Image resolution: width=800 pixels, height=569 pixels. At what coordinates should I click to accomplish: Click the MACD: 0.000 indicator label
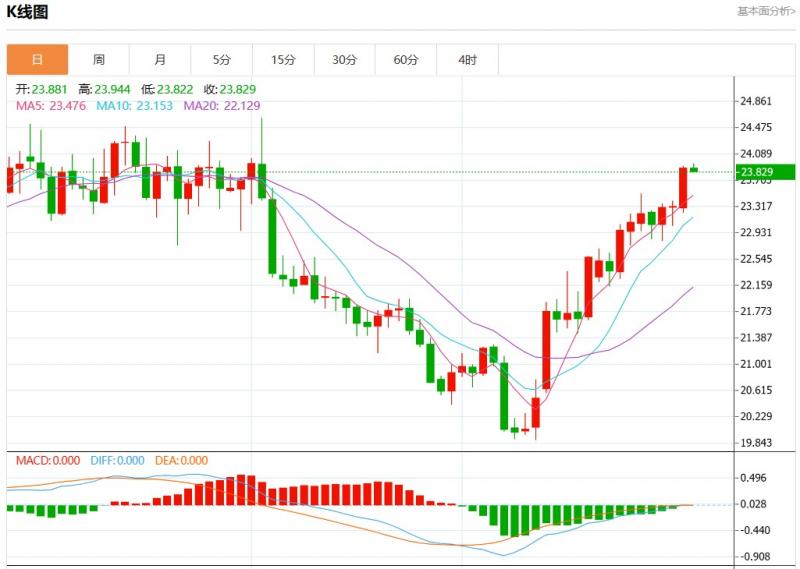pos(47,461)
